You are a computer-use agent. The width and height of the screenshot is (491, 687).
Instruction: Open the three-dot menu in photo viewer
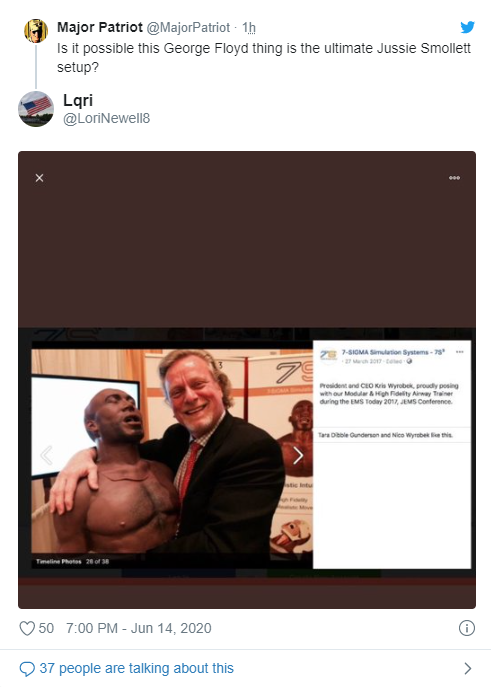pyautogui.click(x=454, y=178)
